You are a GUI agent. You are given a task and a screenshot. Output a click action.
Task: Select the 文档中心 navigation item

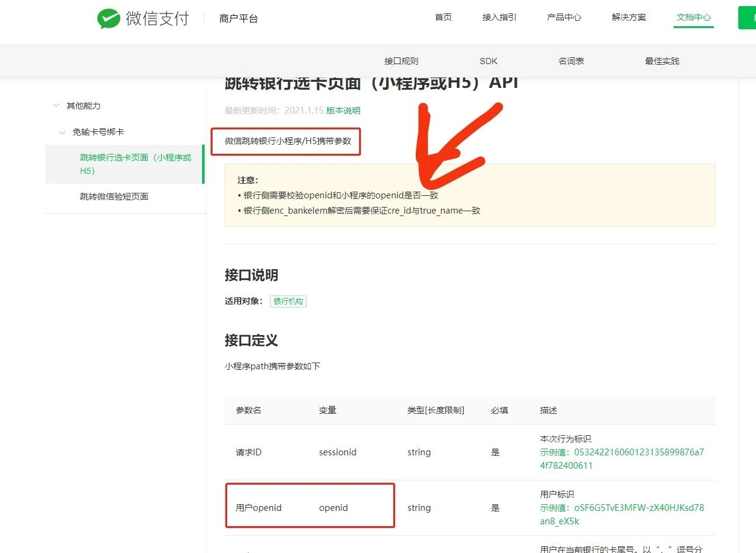pos(694,17)
